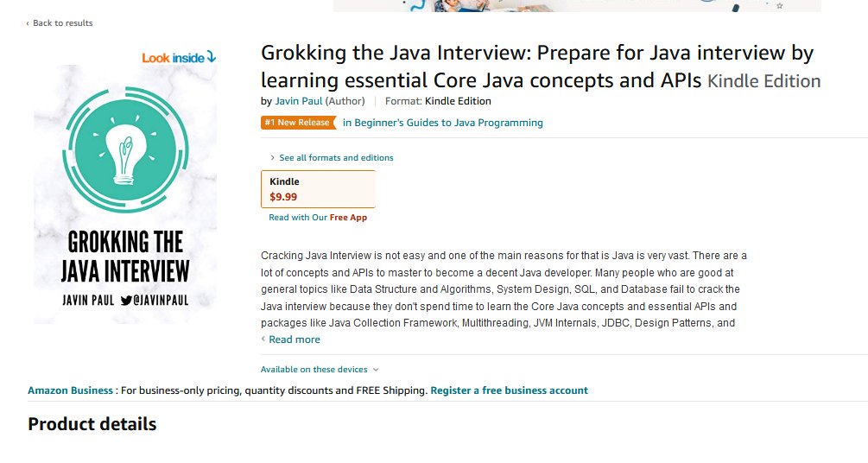Click Register a free business account
Viewport: 868px width, 463px height.
(x=510, y=390)
